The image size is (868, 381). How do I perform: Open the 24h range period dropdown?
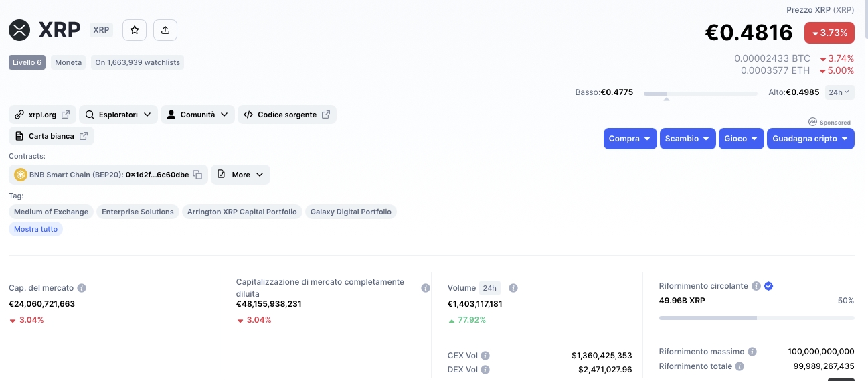pos(839,92)
